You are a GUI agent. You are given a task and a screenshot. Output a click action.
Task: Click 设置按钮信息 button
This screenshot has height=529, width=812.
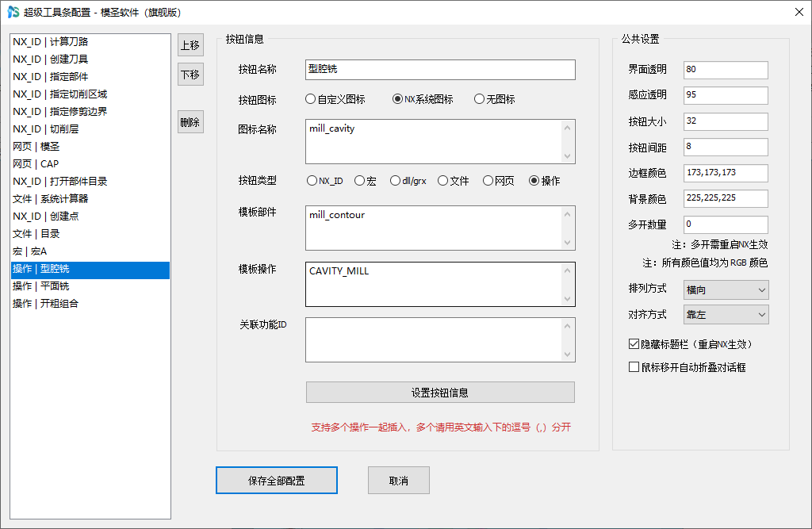click(440, 393)
